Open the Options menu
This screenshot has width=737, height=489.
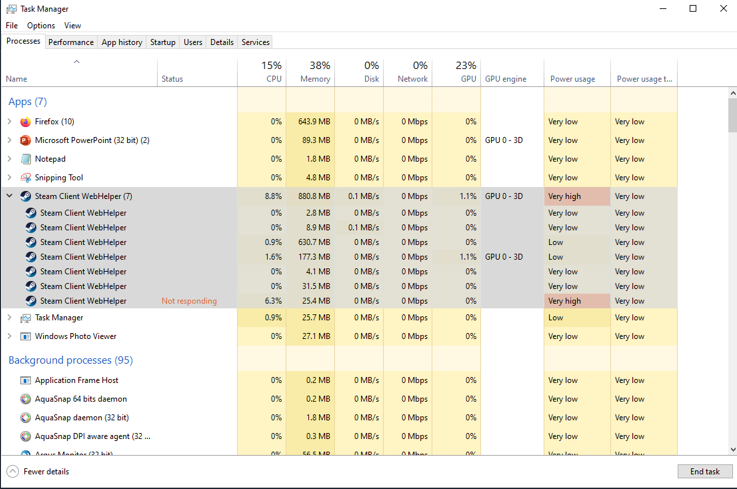[x=41, y=25]
